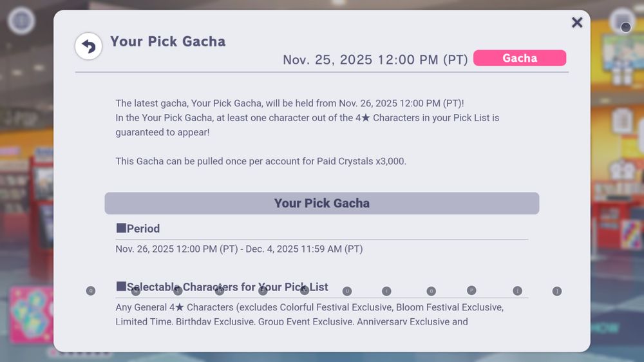This screenshot has width=644, height=362.
Task: Click the pink Gacha category tag
Action: (x=520, y=58)
